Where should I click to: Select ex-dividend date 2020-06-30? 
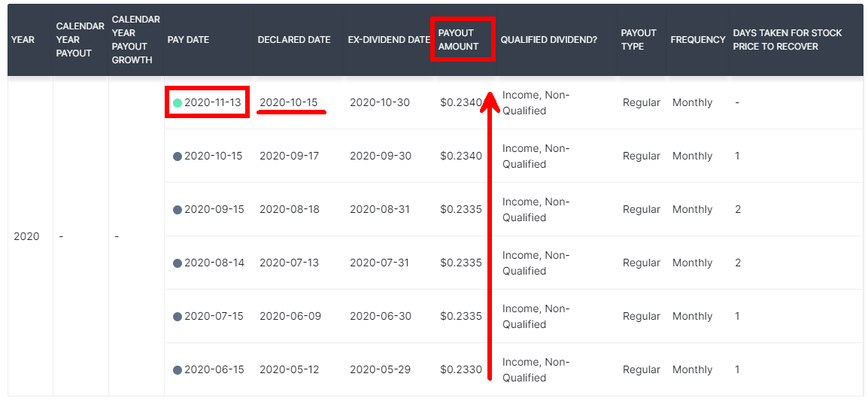pos(381,316)
